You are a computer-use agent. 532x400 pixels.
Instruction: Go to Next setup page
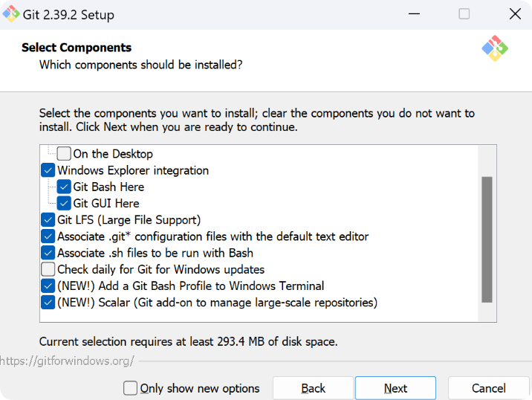point(395,388)
